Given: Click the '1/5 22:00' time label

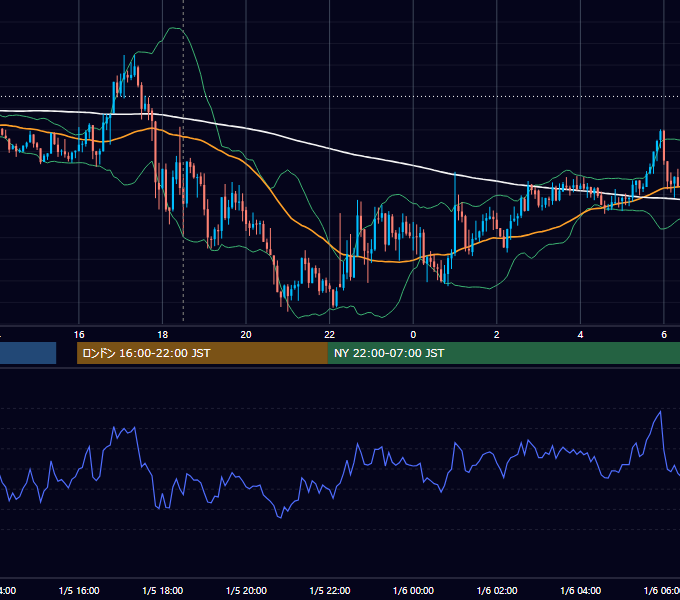Looking at the screenshot, I should click(330, 590).
